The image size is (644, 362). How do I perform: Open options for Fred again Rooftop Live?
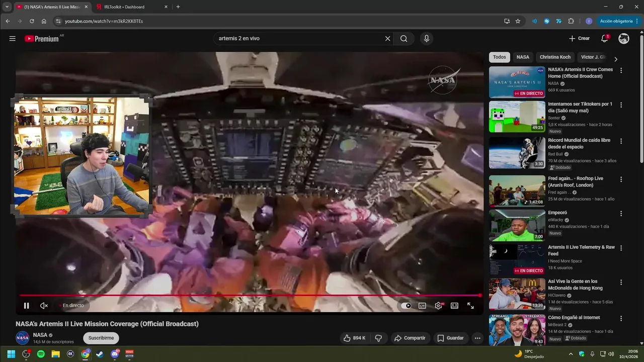(x=621, y=179)
